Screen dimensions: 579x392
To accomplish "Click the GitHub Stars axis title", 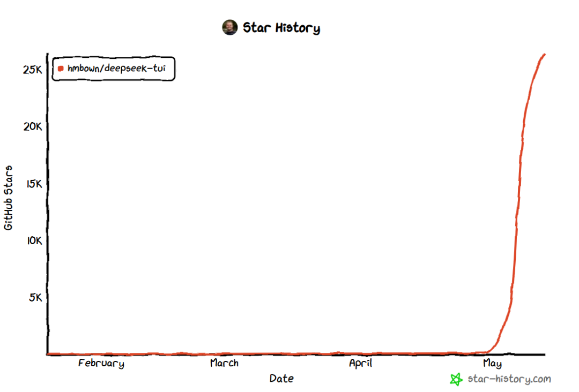I will coord(9,198).
